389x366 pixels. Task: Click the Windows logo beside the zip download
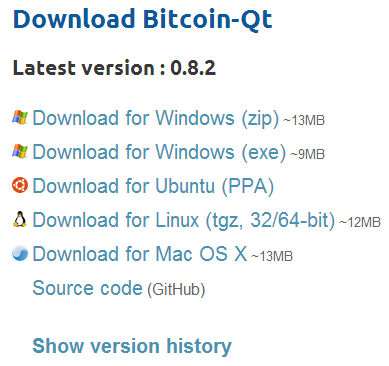pos(20,118)
